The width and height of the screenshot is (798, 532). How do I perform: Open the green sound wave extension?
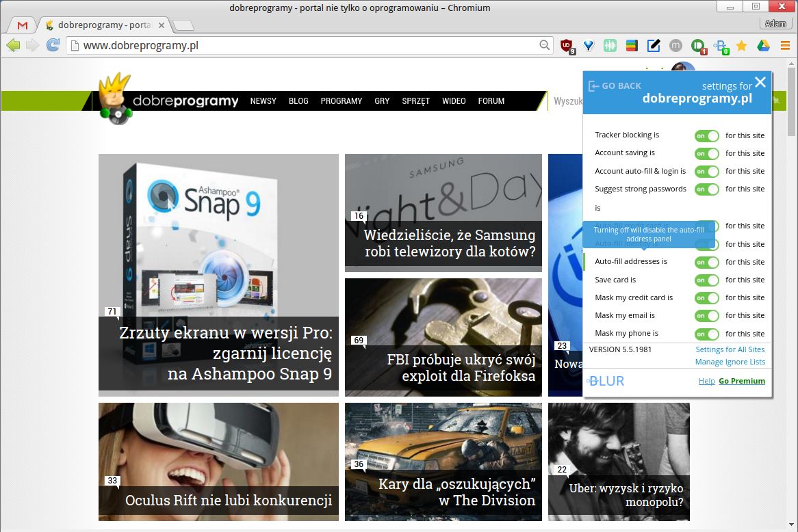(x=610, y=46)
